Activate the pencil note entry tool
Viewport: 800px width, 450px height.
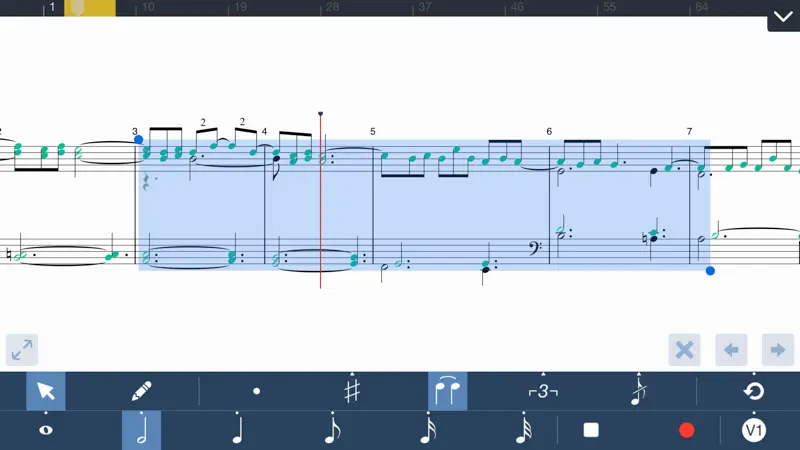tap(141, 391)
